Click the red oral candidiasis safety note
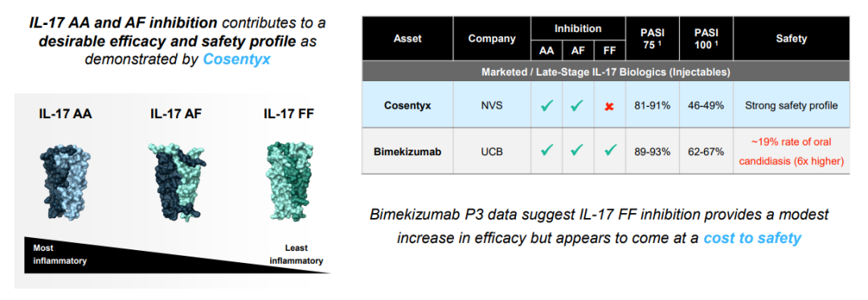 click(x=792, y=151)
